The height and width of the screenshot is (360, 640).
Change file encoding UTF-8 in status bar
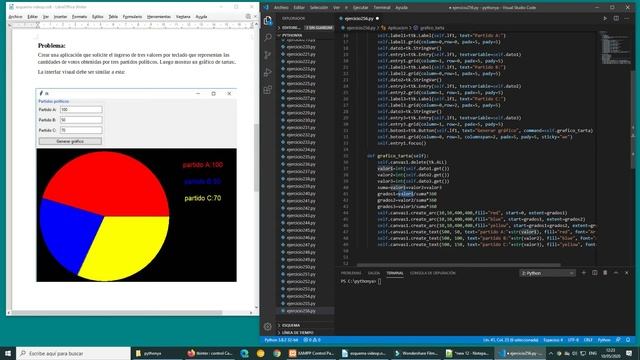click(573, 340)
